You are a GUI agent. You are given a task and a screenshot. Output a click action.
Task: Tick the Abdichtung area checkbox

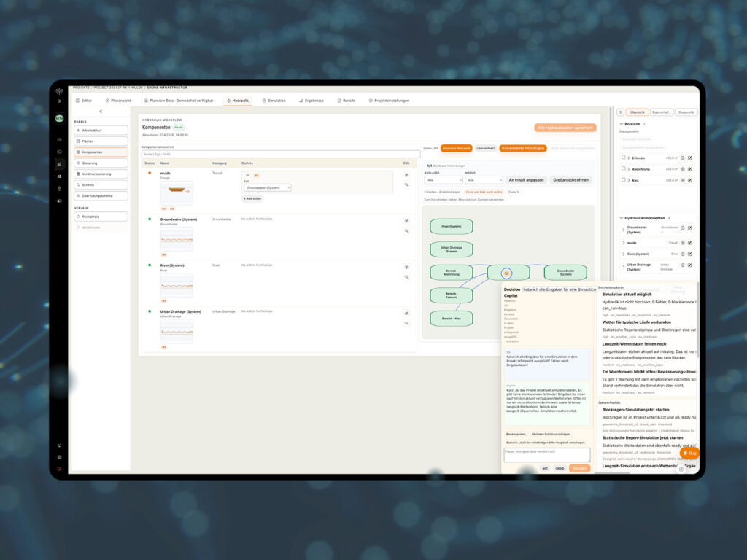coord(623,168)
